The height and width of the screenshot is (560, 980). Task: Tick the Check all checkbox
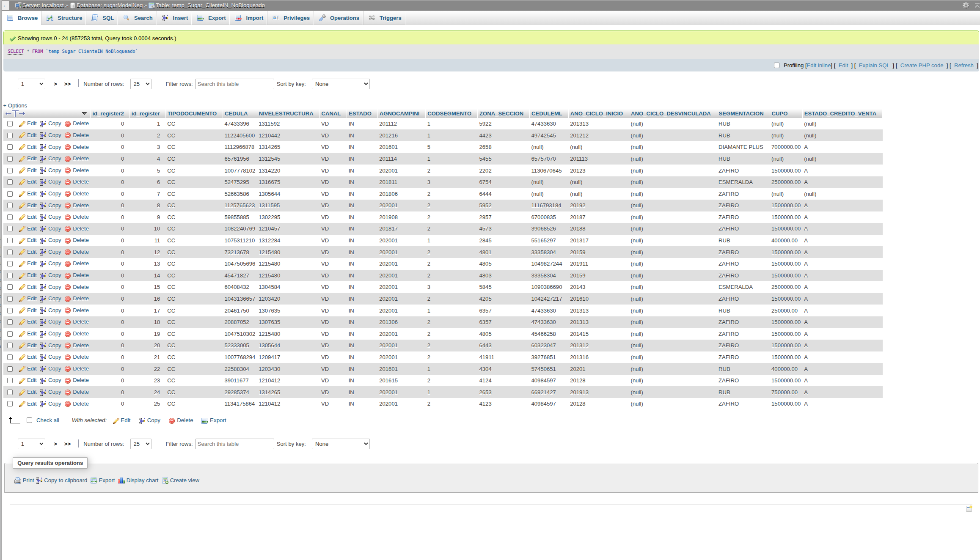(x=29, y=420)
